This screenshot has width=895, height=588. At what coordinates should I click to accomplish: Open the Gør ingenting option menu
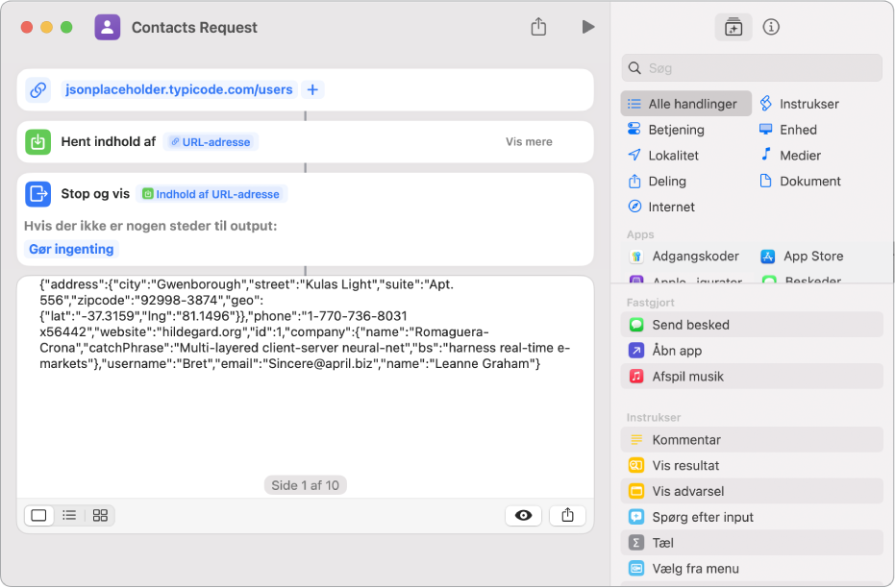point(71,249)
